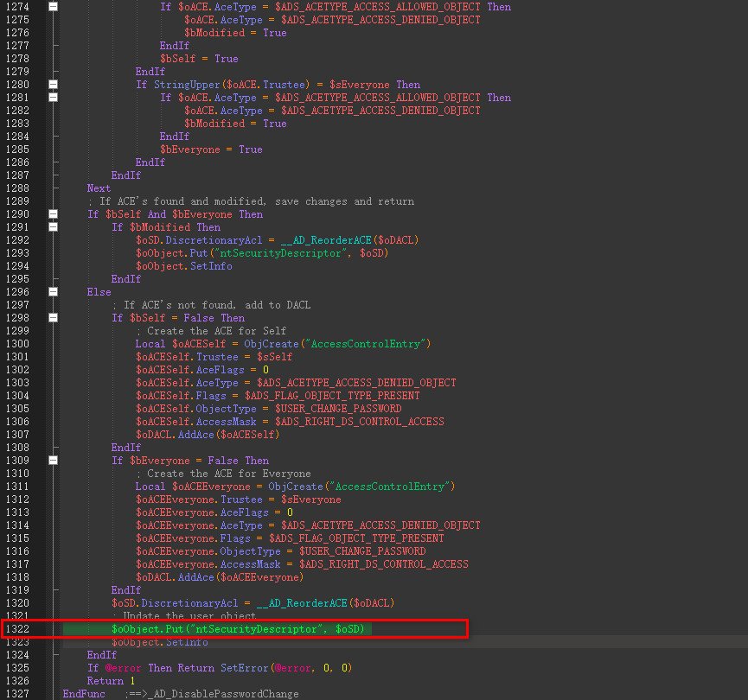Click '$oACESelf.ObjectType' assignment line
This screenshot has height=700, width=748.
coord(269,409)
